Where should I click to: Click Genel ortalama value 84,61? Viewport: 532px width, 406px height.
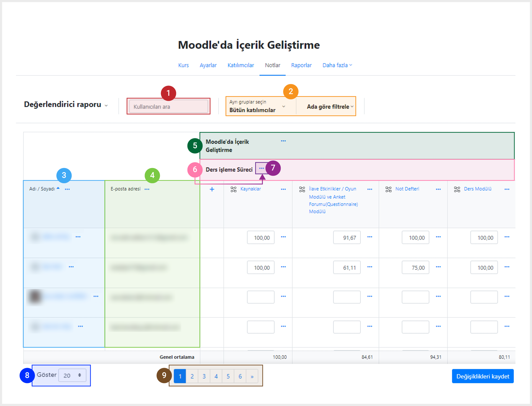367,357
